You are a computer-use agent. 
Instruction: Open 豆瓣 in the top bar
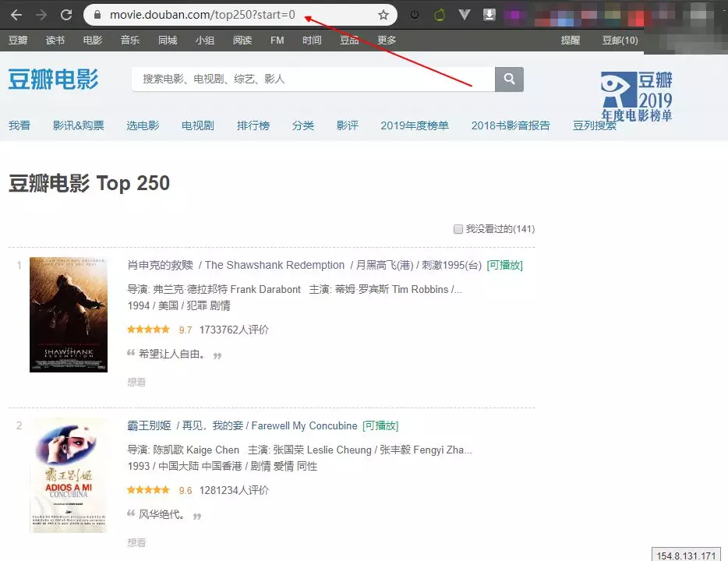18,41
